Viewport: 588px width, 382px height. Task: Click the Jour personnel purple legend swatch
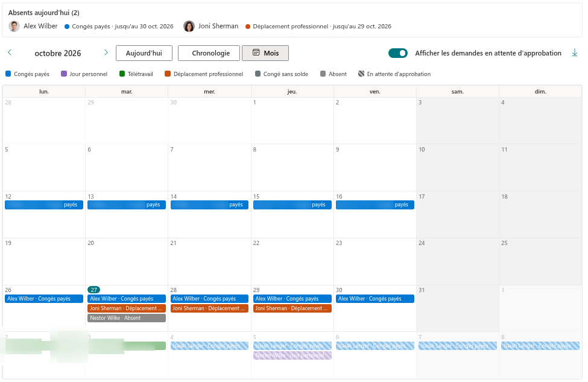[x=64, y=74]
